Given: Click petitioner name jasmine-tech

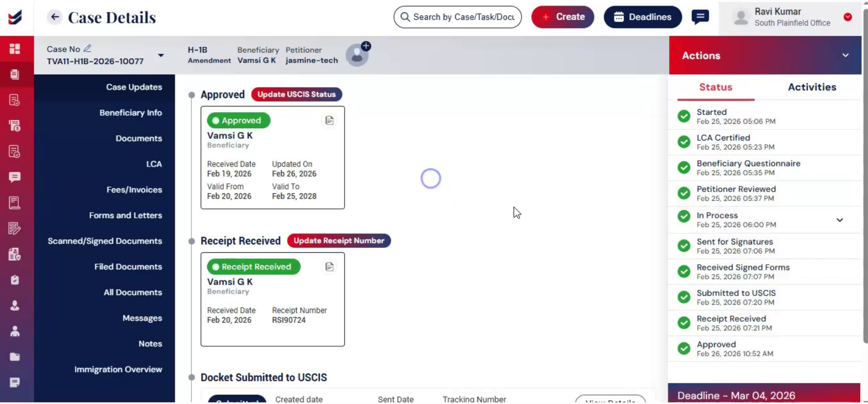Looking at the screenshot, I should click(312, 60).
